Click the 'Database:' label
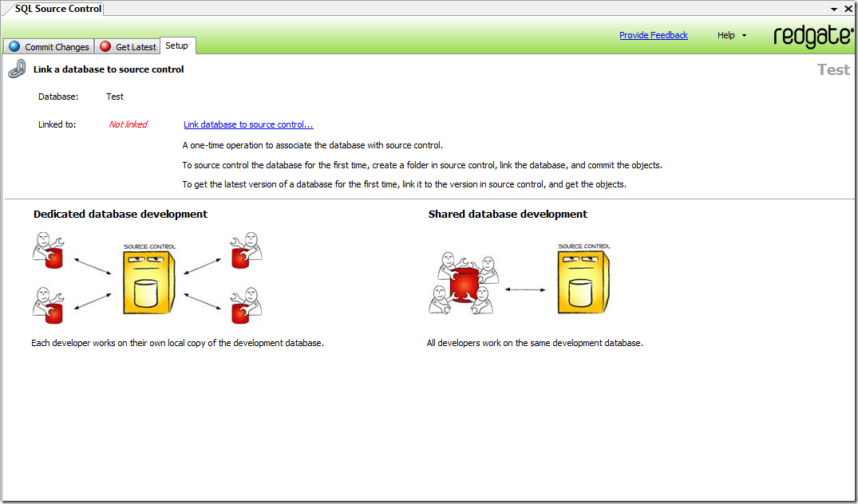 point(58,96)
